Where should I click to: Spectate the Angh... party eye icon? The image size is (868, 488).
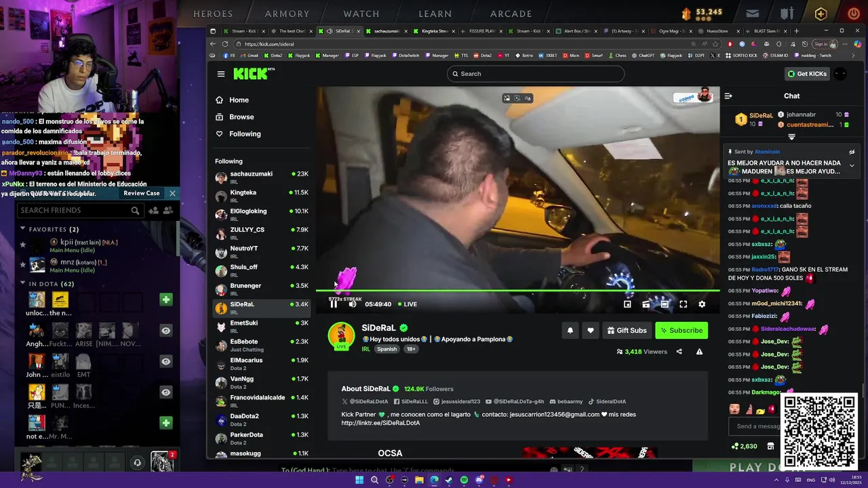pyautogui.click(x=165, y=330)
